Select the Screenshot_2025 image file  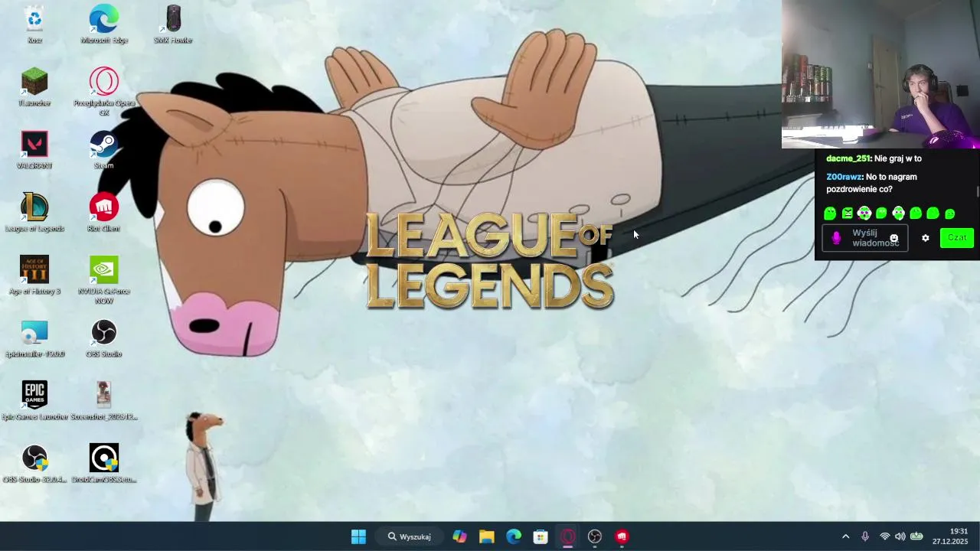tap(104, 401)
